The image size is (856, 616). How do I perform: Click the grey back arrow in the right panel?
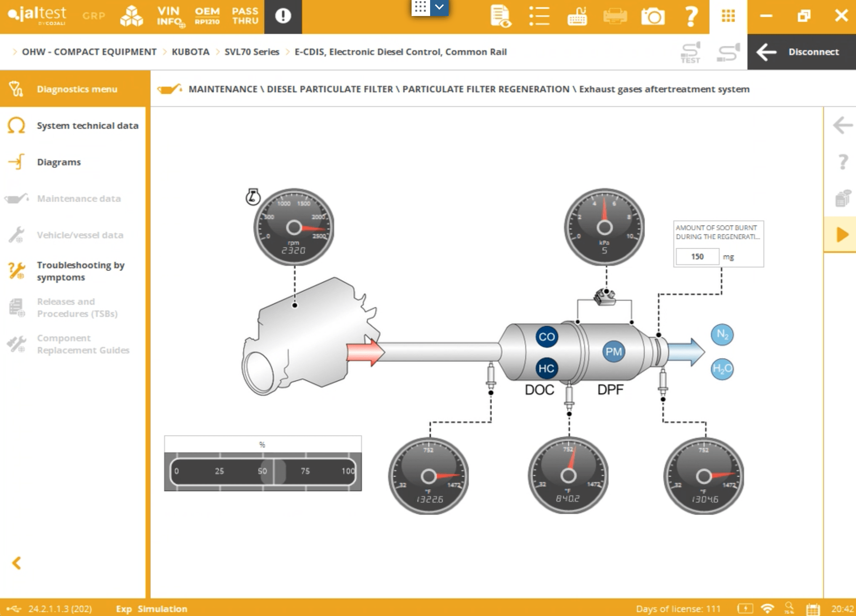pyautogui.click(x=842, y=125)
